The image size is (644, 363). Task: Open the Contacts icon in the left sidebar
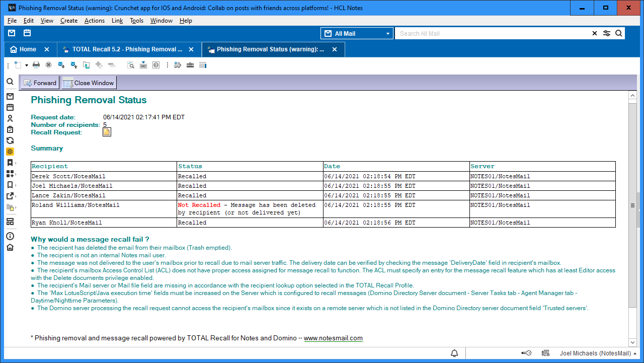point(10,118)
